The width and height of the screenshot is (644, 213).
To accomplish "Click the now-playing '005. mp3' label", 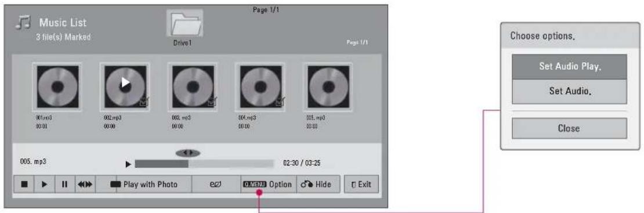I will pyautogui.click(x=33, y=161).
